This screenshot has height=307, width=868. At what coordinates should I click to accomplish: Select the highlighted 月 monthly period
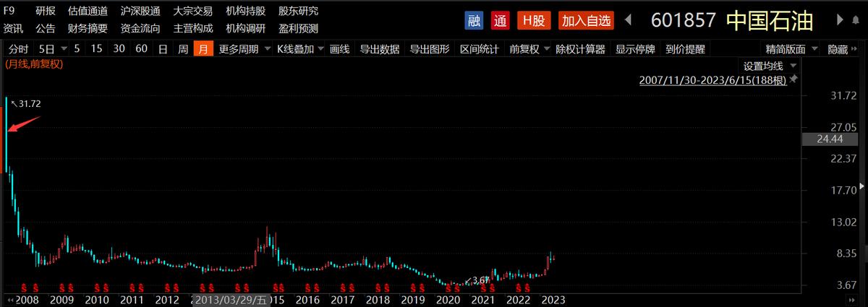click(203, 50)
